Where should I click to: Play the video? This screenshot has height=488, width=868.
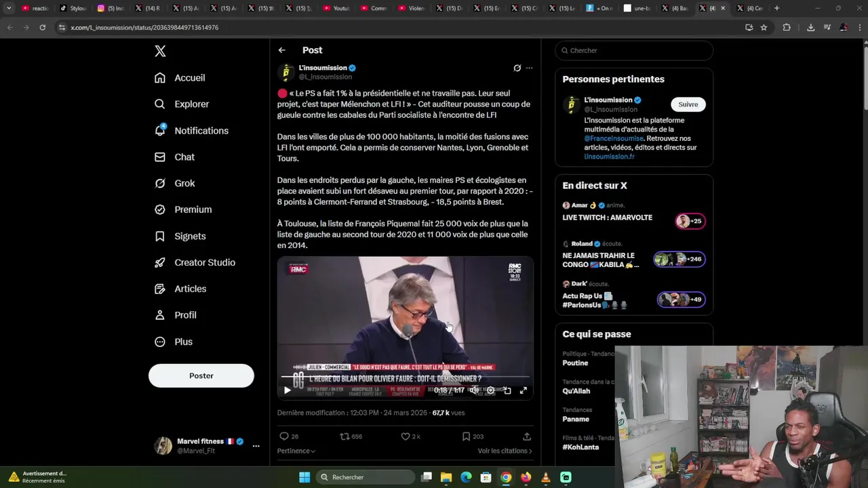[x=288, y=390]
